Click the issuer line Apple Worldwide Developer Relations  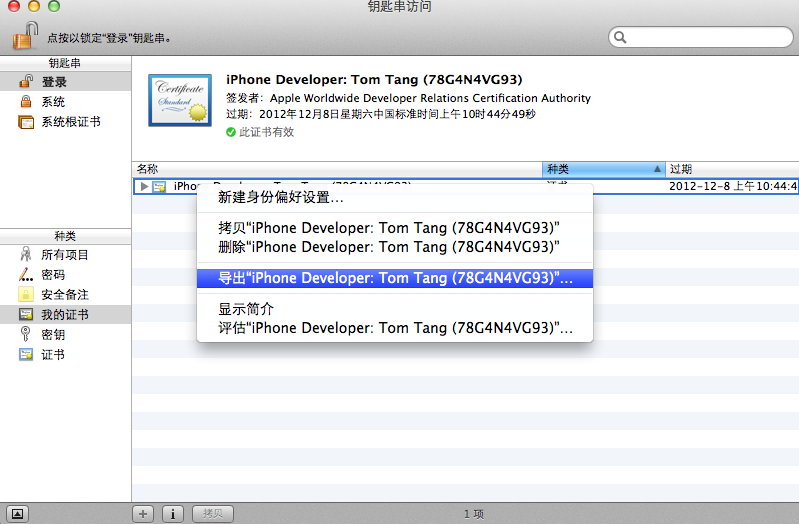click(x=408, y=98)
